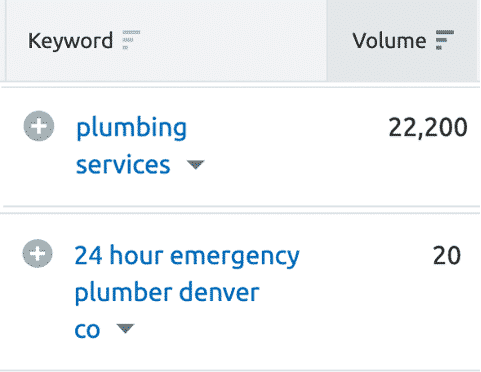Viewport: 481px width, 372px height.
Task: Add 24 hour emergency plumber keyword plus icon
Action: coord(38,253)
